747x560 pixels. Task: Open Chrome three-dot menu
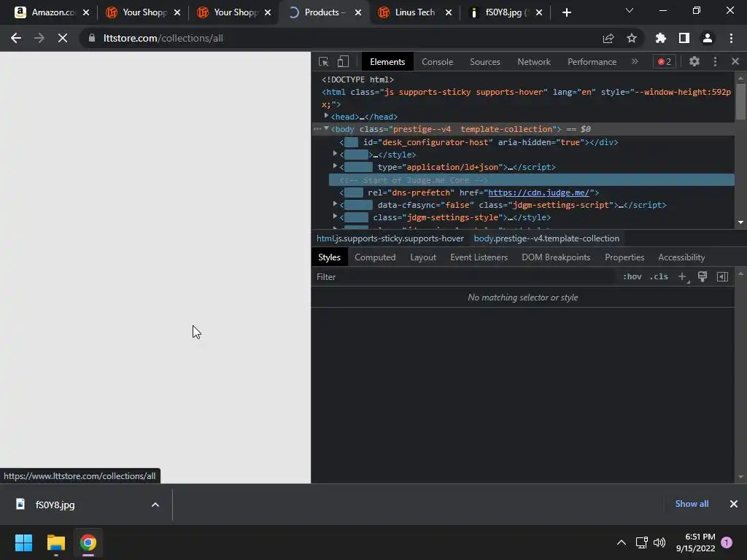click(x=731, y=38)
